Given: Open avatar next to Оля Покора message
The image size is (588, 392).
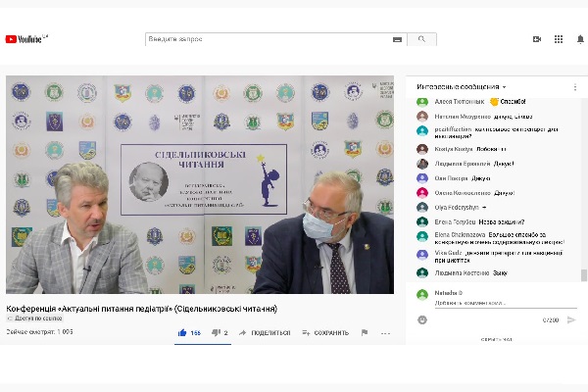Looking at the screenshot, I should point(422,178).
